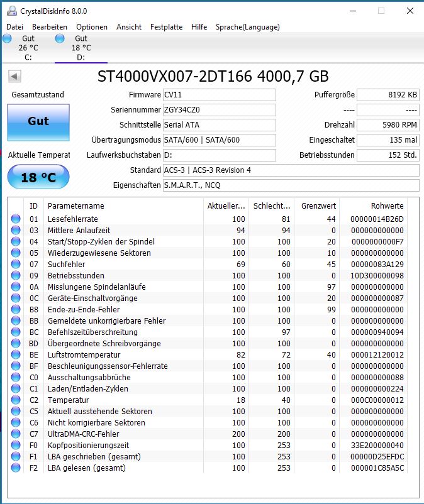
Task: Click the disk title ST4000VX007-2DT166 4000,7 GB
Action: click(x=213, y=77)
